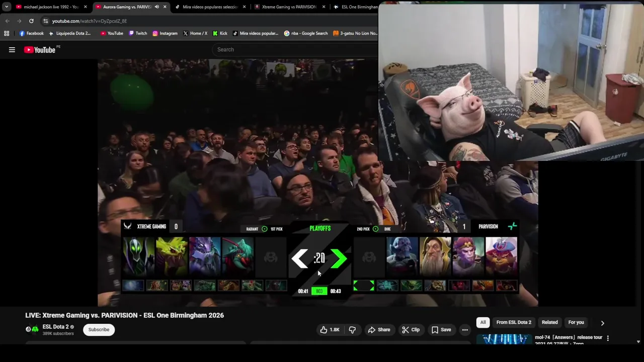644x362 pixels.
Task: Go forward in browser history
Action: tap(19, 21)
